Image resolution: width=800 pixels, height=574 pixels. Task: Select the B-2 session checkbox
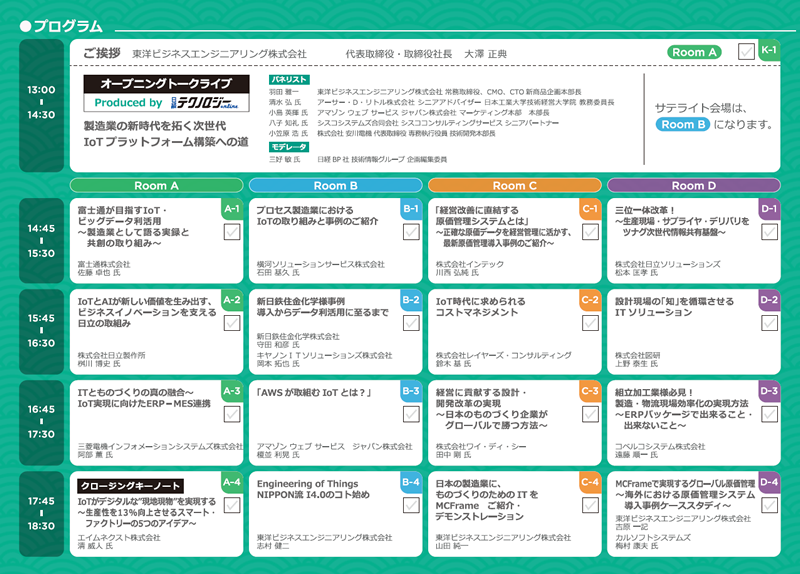click(410, 322)
